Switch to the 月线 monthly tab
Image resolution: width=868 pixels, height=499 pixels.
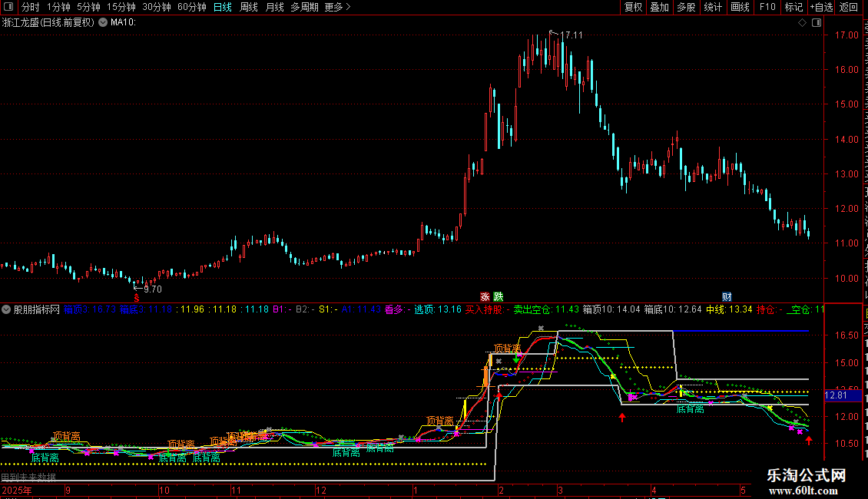point(274,7)
